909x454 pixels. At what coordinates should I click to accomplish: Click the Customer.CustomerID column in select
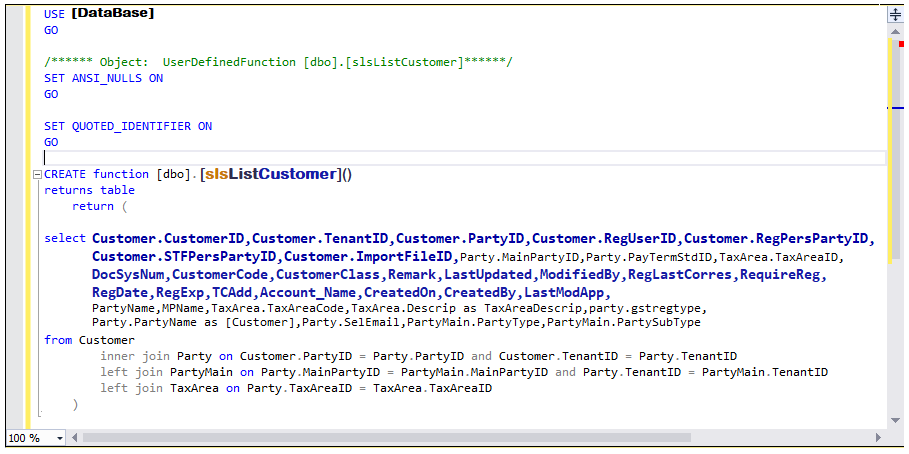tap(170, 238)
